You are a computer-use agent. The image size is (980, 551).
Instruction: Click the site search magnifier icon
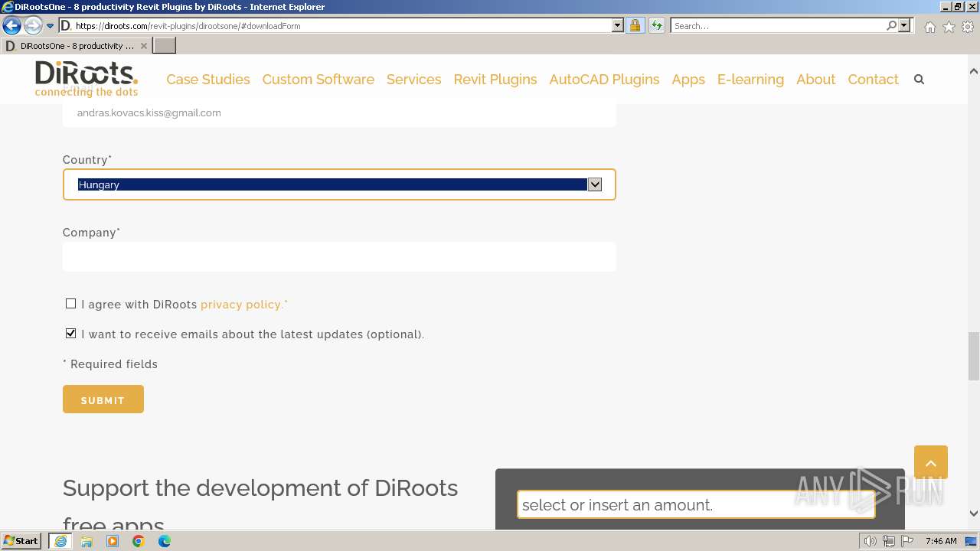pyautogui.click(x=919, y=80)
